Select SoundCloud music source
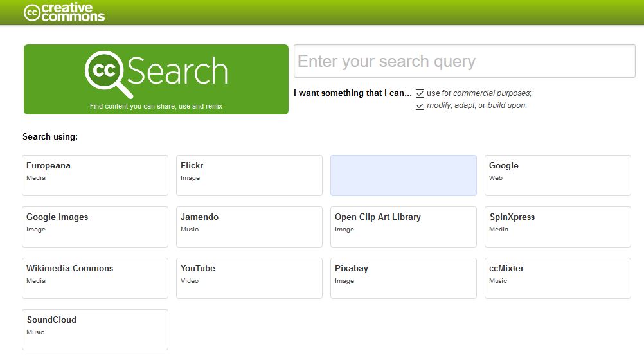This screenshot has height=362, width=644. pos(95,329)
